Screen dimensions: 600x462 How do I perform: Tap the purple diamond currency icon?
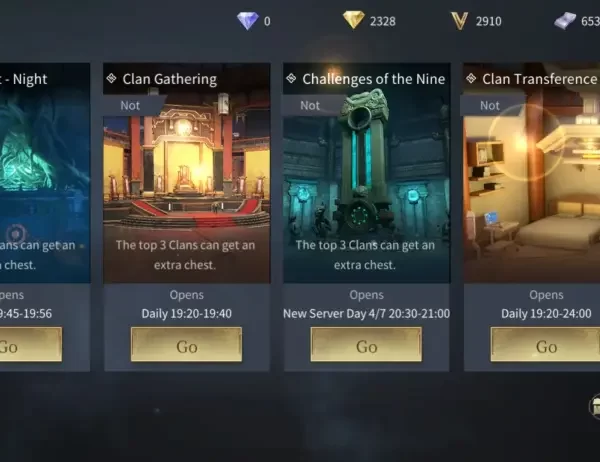coord(248,20)
